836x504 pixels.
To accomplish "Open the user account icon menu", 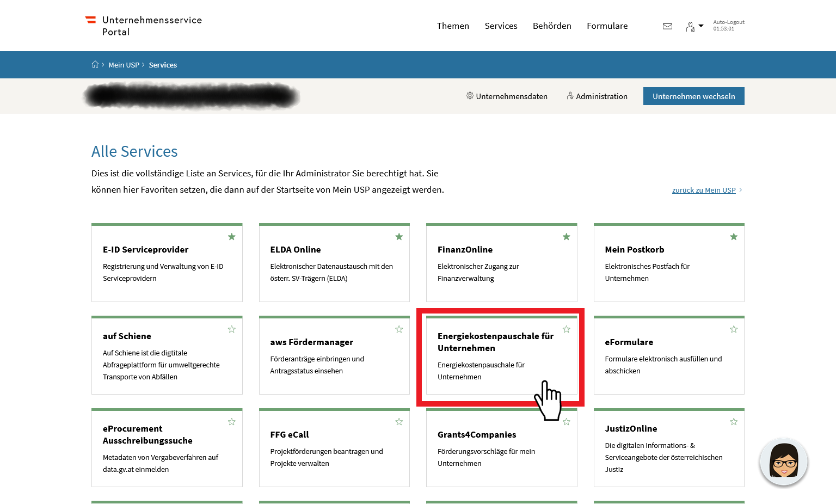I will pos(690,27).
